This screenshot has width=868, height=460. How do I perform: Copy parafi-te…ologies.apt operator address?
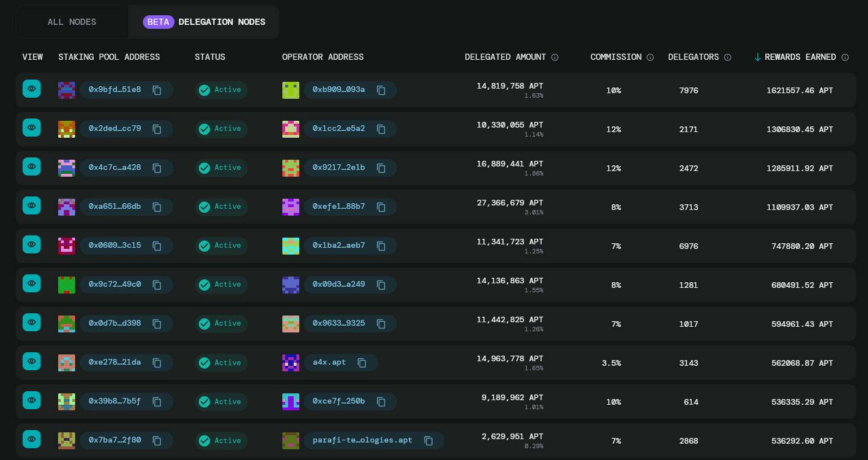(x=429, y=441)
